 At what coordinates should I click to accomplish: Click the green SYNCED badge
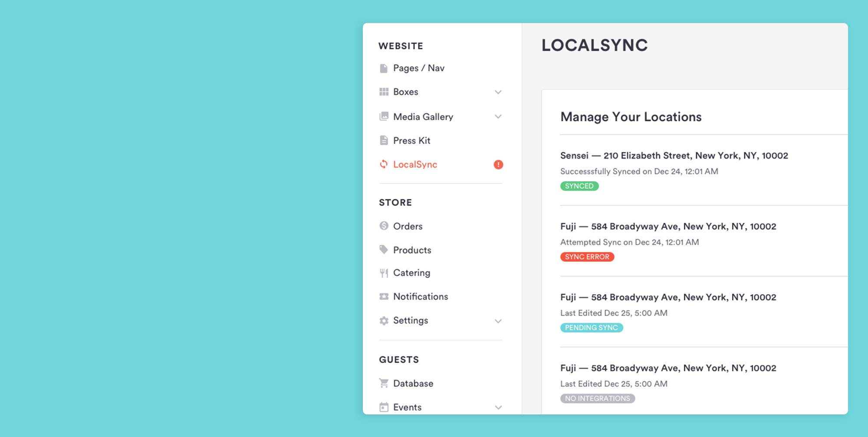coord(579,186)
